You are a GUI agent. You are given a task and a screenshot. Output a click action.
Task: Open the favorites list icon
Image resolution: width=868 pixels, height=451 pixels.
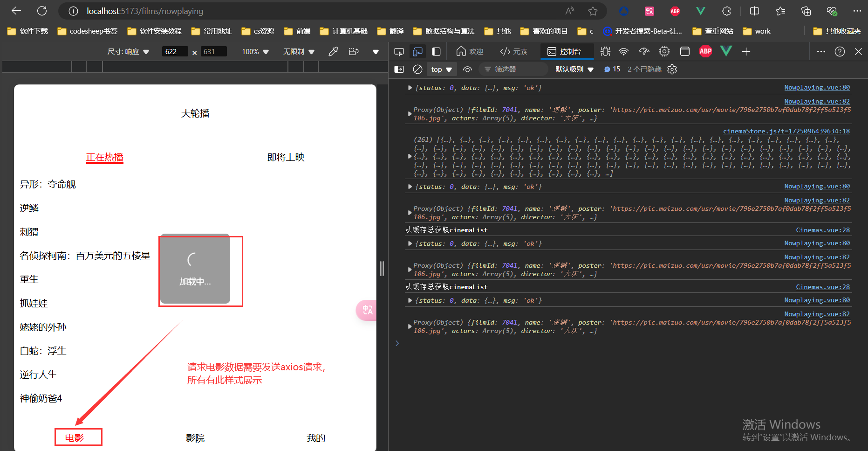click(x=780, y=11)
